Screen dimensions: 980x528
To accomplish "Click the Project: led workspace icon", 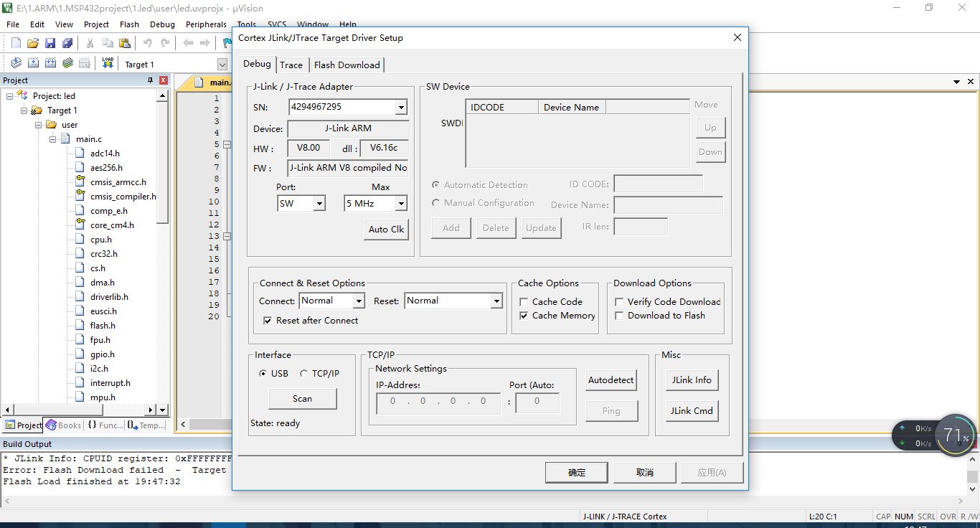I will coord(22,95).
